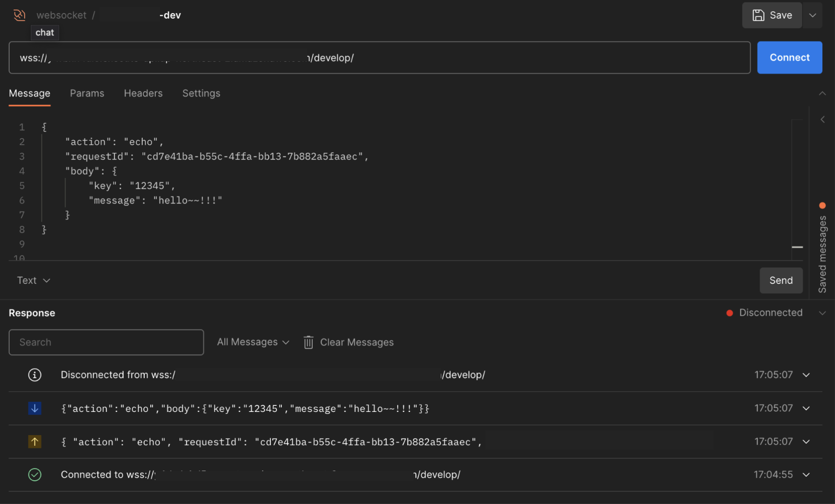Click the Send button

pyautogui.click(x=781, y=280)
